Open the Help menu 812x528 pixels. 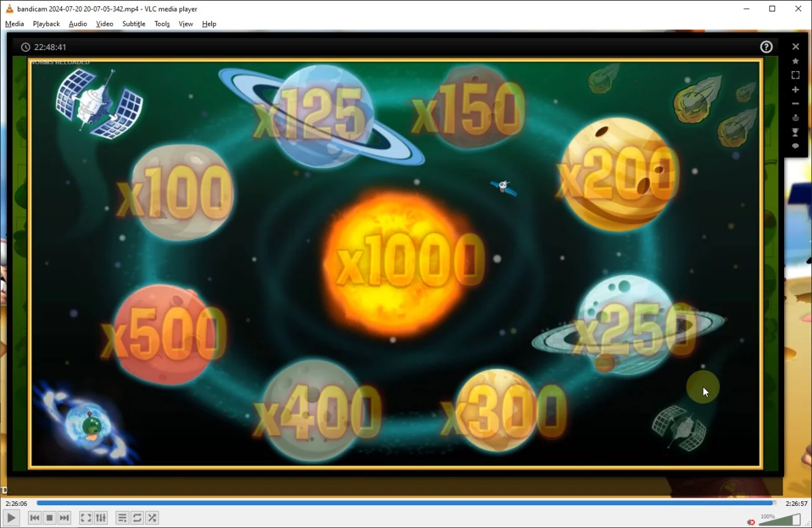(209, 24)
